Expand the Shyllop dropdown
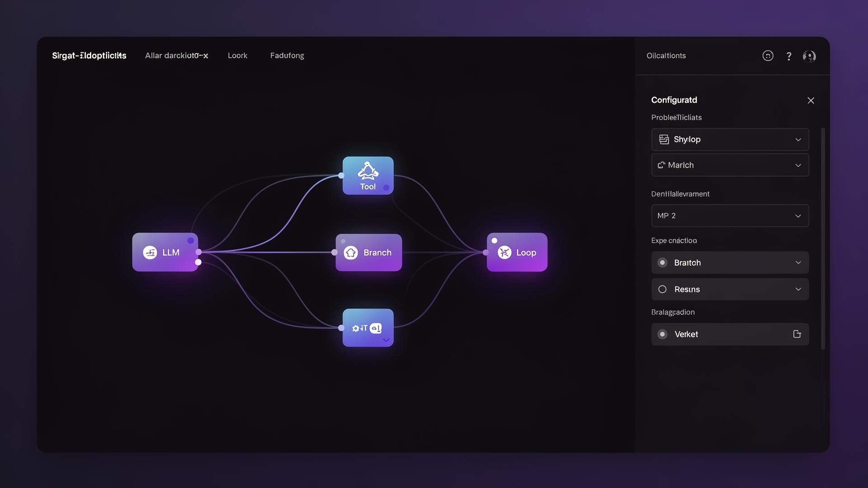The width and height of the screenshot is (868, 488). tap(730, 139)
